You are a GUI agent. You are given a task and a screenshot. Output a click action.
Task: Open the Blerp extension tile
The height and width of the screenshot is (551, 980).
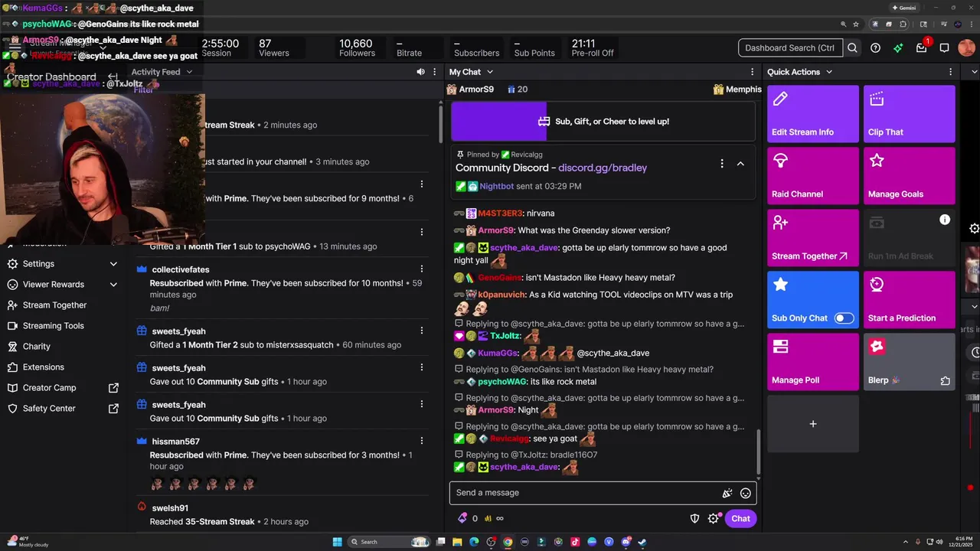coord(910,361)
